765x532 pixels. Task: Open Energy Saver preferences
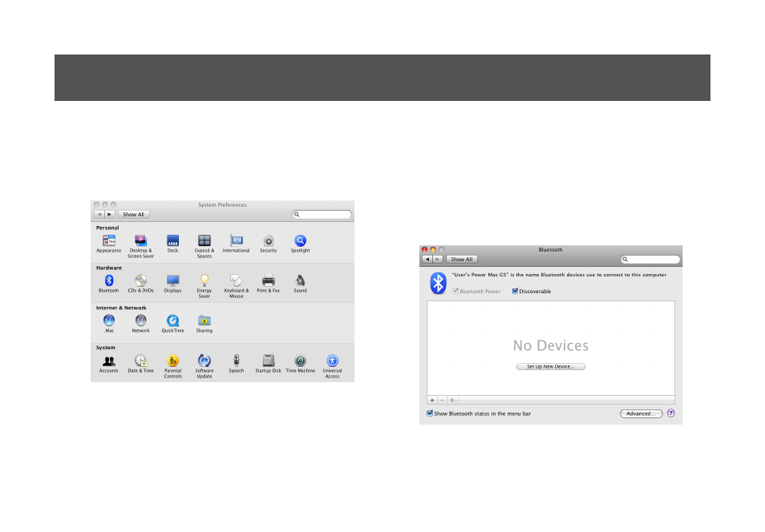(x=204, y=286)
